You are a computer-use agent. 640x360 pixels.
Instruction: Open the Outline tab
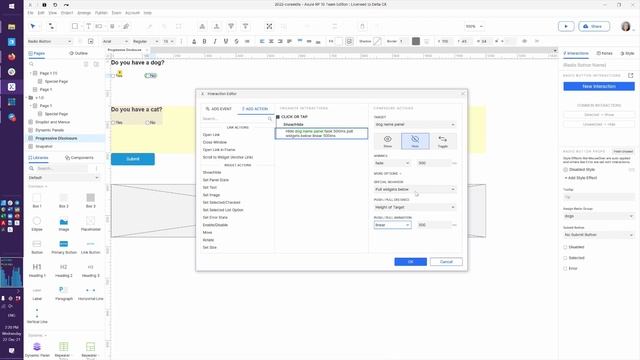78,53
